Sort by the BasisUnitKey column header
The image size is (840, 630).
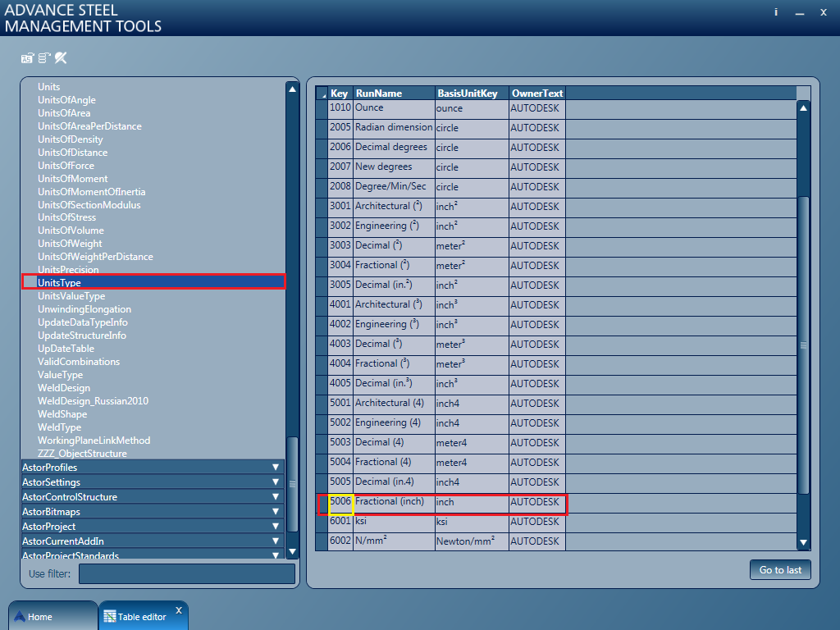(x=472, y=94)
